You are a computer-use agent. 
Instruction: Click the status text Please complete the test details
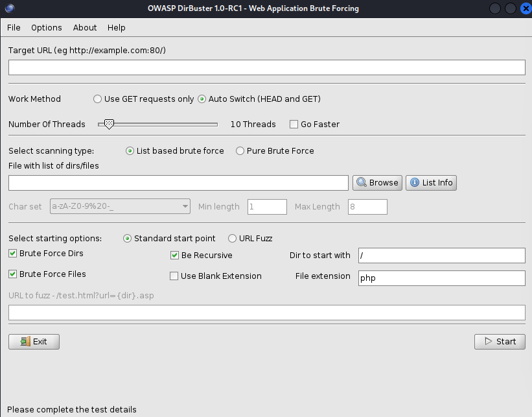(71, 409)
